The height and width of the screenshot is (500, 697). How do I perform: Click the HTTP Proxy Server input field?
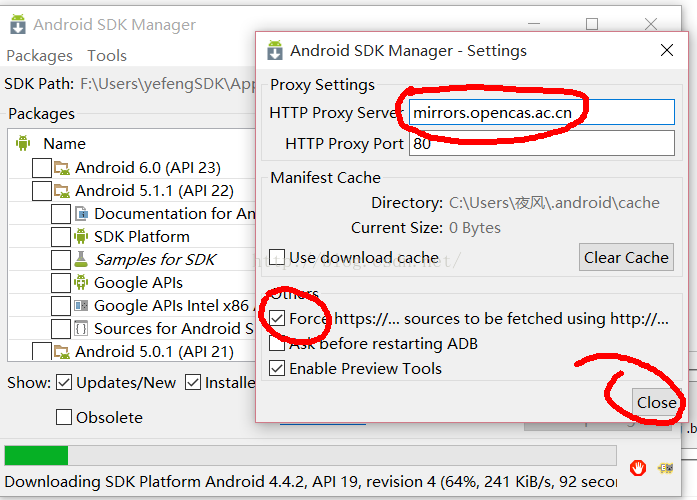tap(541, 112)
